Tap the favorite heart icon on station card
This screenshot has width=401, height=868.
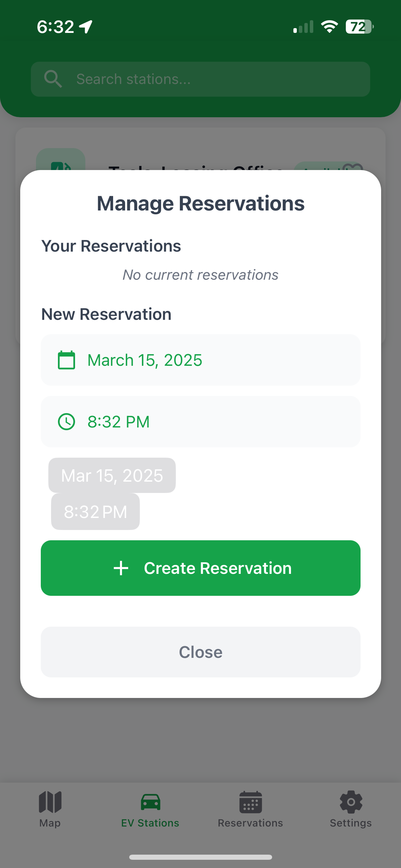click(353, 167)
